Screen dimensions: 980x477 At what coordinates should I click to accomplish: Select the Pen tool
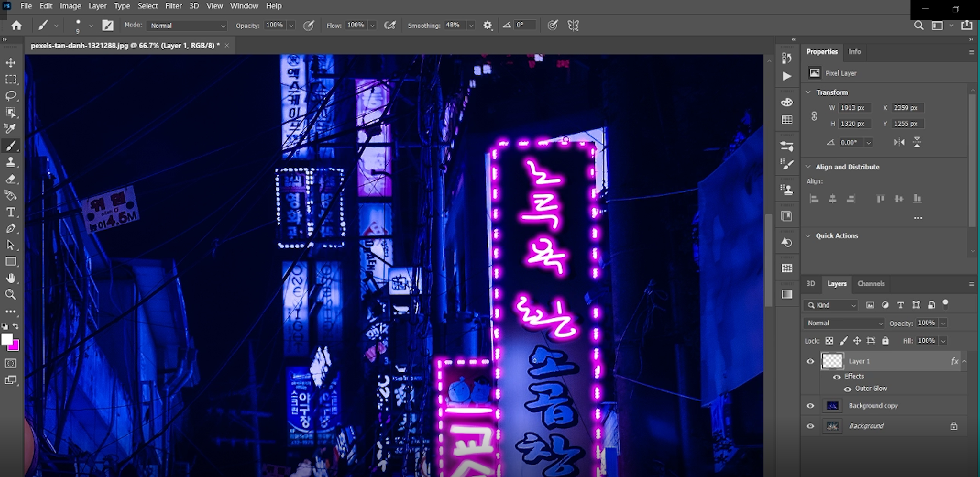click(11, 228)
